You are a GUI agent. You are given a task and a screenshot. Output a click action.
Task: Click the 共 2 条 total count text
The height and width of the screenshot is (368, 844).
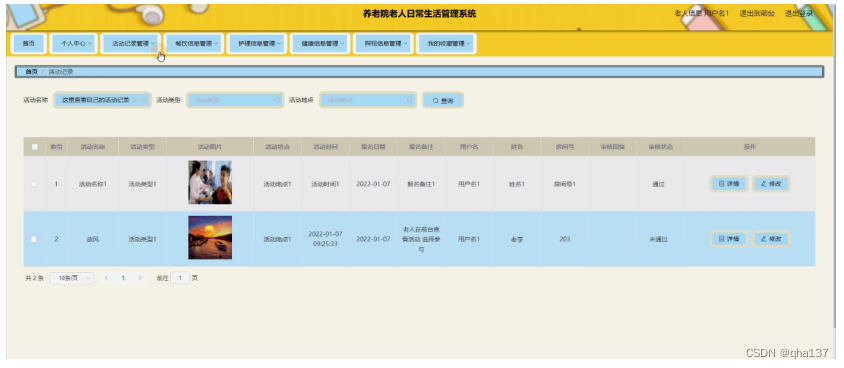click(x=34, y=278)
